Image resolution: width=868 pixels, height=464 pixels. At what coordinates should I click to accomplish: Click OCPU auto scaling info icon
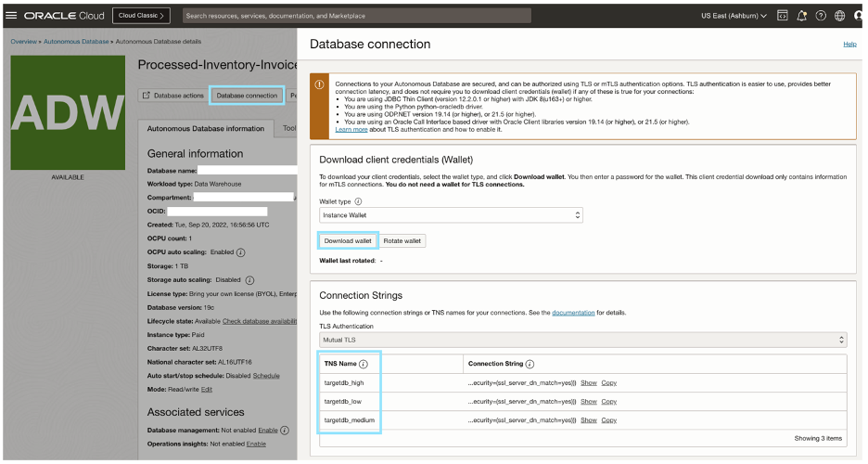coord(241,252)
